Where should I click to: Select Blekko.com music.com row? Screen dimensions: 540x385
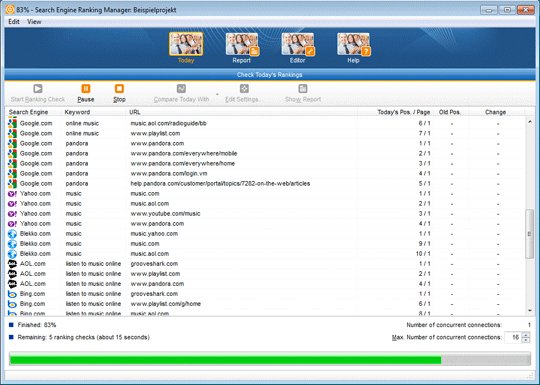(265, 243)
